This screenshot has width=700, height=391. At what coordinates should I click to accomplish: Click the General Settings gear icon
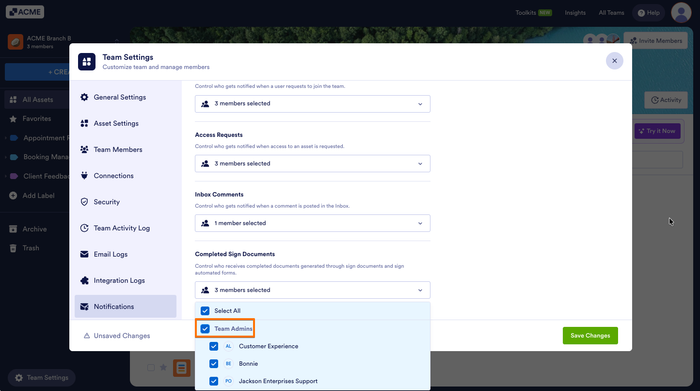tap(84, 97)
